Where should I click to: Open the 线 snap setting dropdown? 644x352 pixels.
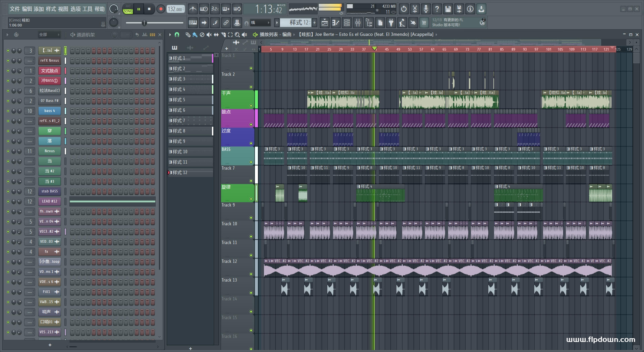260,23
